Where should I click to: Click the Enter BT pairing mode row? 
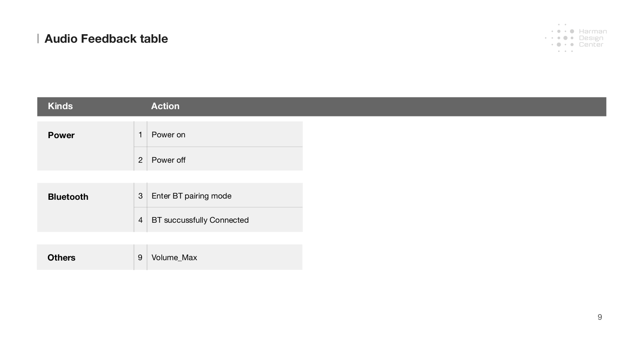[x=225, y=195]
